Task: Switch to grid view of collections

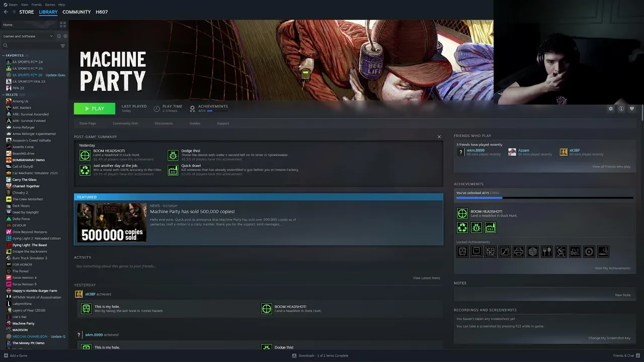Action: (63, 25)
